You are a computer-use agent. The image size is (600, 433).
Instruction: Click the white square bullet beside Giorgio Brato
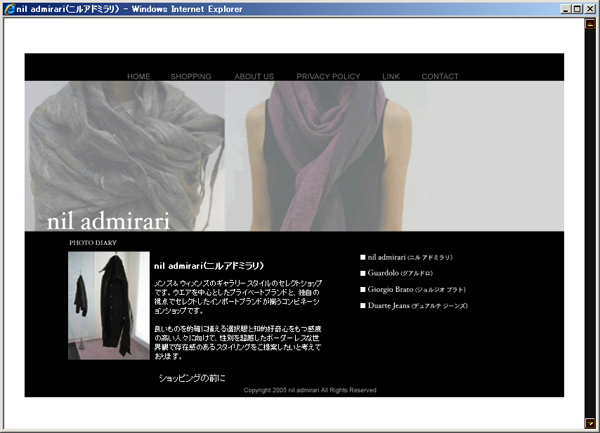(363, 290)
